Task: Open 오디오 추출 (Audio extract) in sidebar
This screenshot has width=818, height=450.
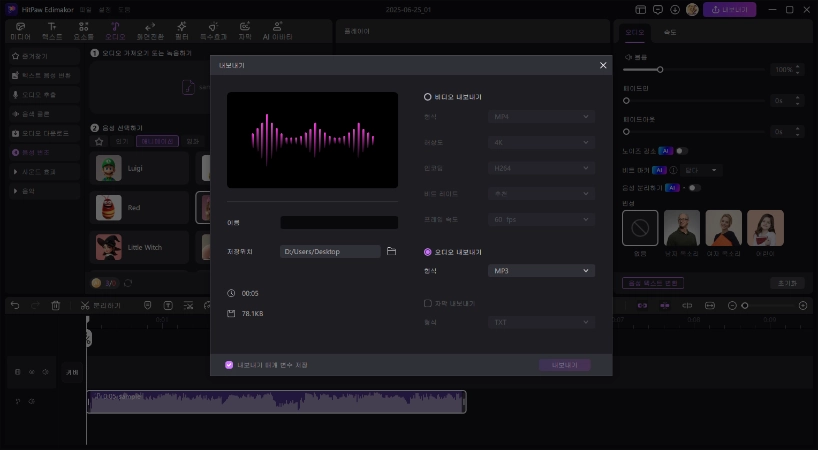Action: tap(44, 94)
